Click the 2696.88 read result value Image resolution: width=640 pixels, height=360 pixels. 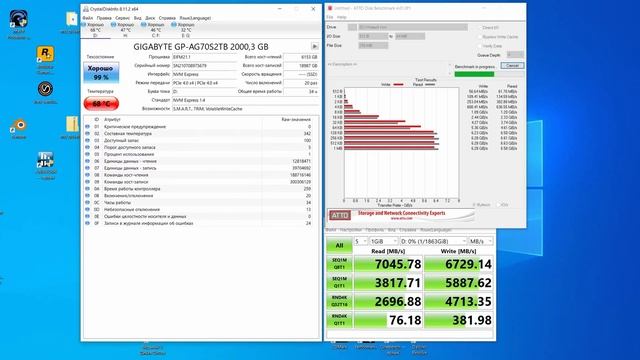pyautogui.click(x=398, y=302)
